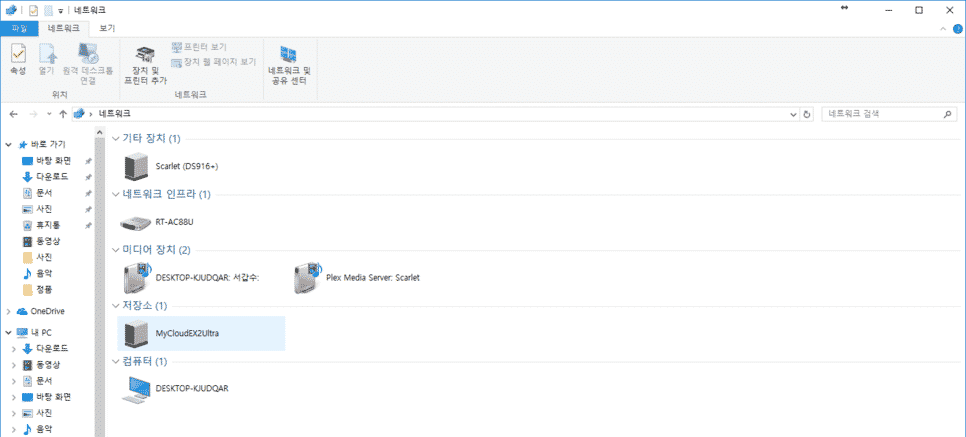Select Plex Media Server: Scarlet icon
Screen dimensions: 966x437
[307, 277]
